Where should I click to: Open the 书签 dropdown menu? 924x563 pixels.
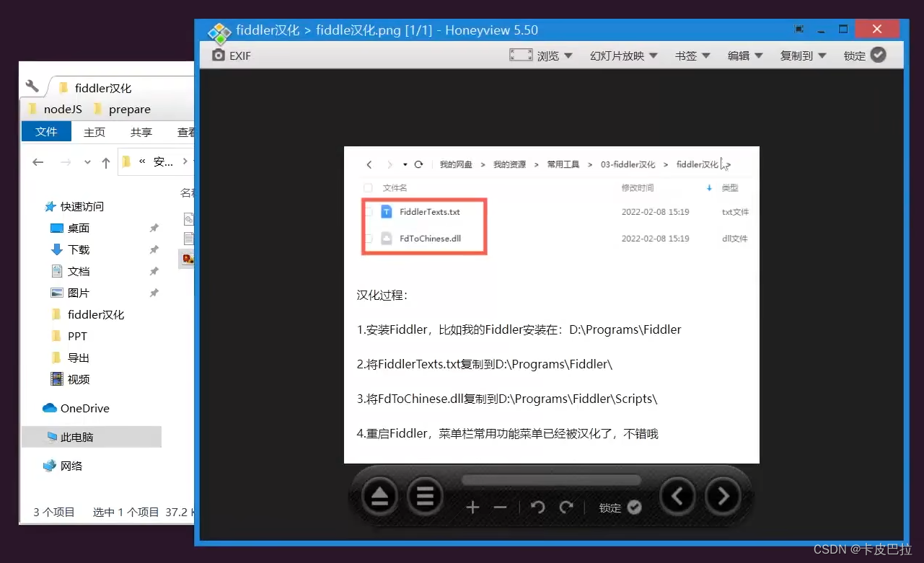[692, 56]
